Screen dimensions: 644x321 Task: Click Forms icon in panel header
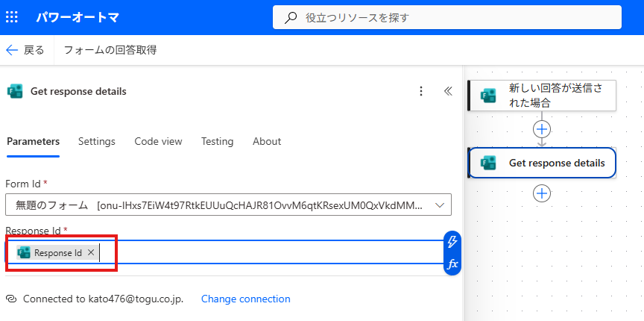15,91
